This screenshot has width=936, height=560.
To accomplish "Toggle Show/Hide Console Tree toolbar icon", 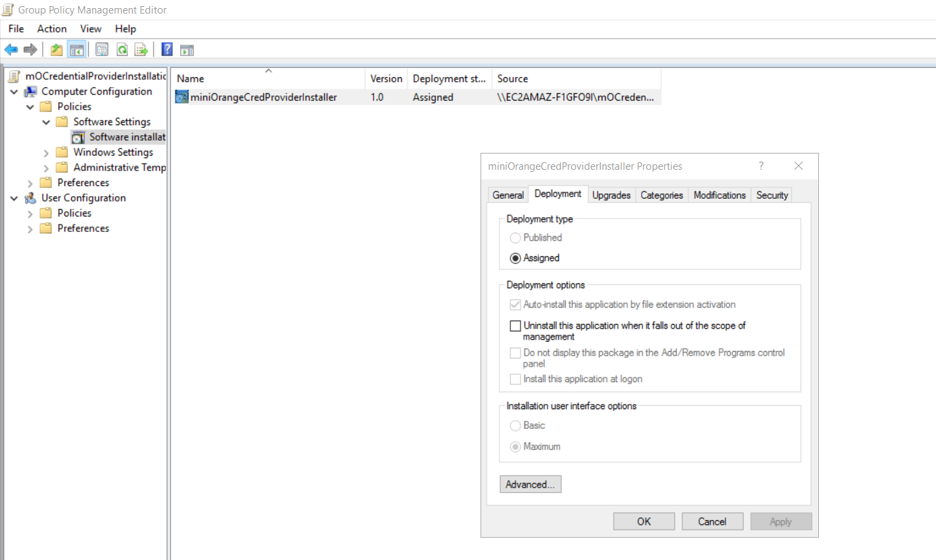I will point(76,49).
